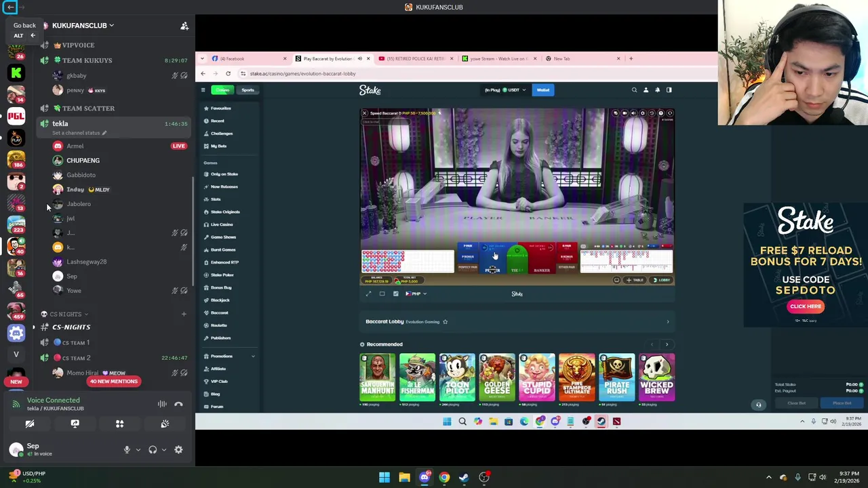Open the server icon with 223 badge
Screen dimensions: 868x488
pyautogui.click(x=16, y=224)
